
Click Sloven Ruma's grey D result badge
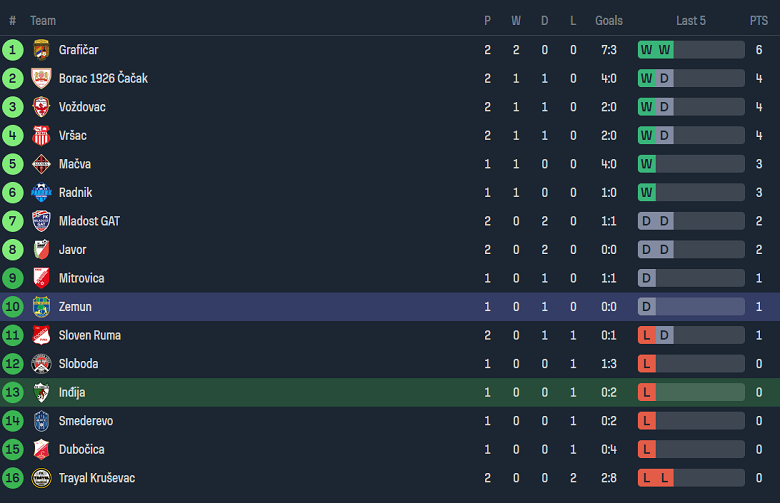pyautogui.click(x=665, y=335)
